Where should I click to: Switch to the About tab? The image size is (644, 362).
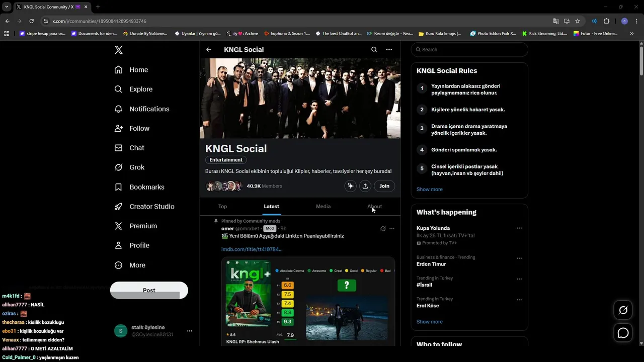374,206
